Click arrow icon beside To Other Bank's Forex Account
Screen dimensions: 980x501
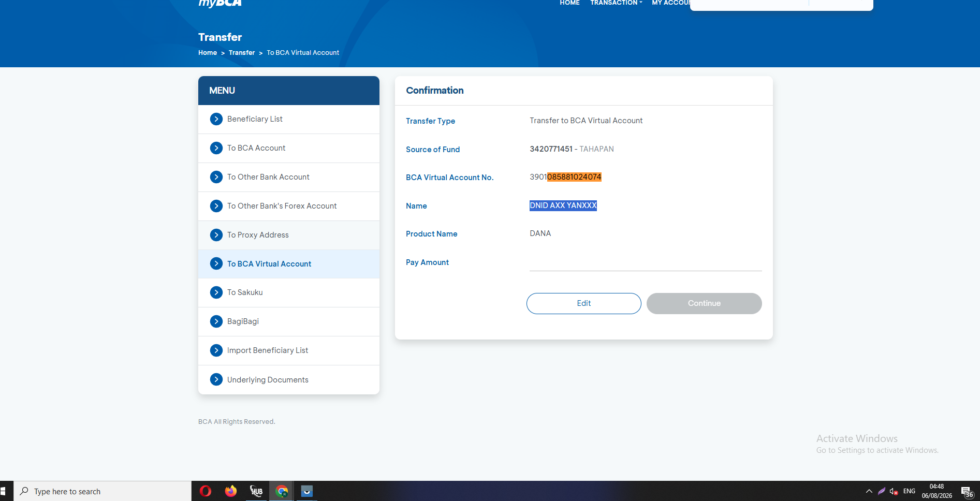pyautogui.click(x=216, y=206)
